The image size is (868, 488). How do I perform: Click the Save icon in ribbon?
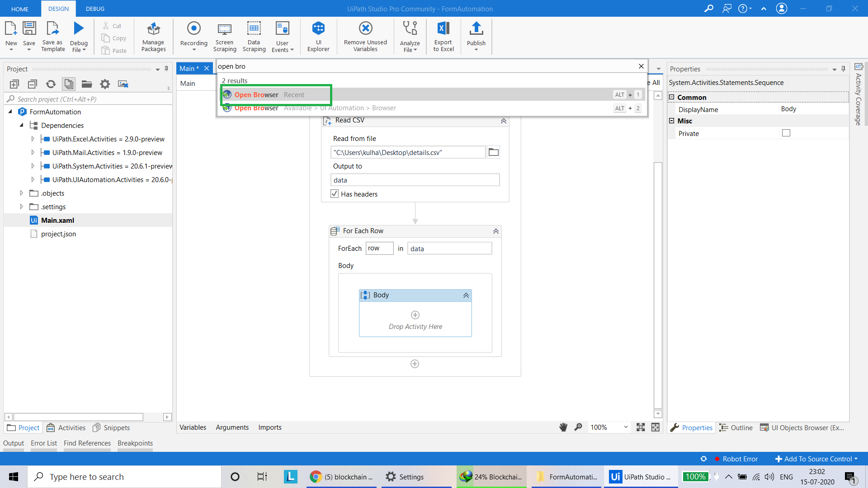point(29,28)
